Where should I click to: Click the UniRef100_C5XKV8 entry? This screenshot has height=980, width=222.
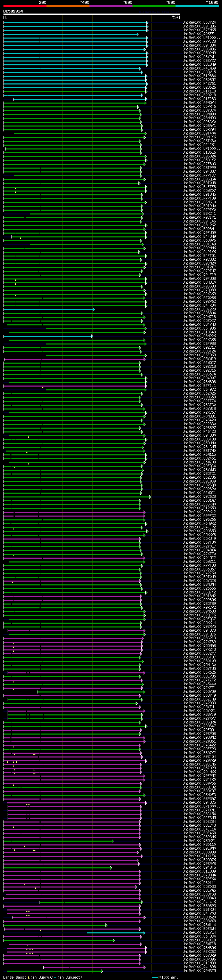tap(199, 535)
